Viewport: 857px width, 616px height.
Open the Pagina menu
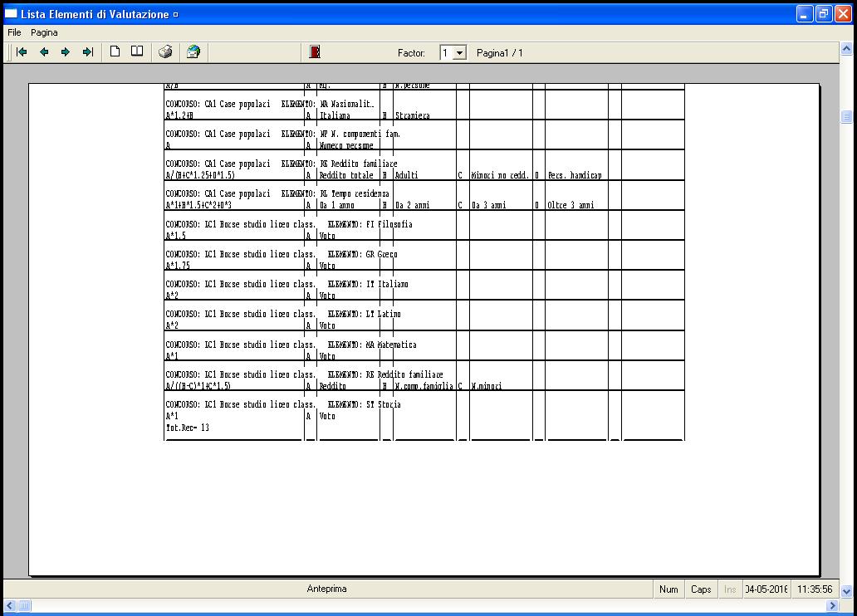[x=44, y=32]
